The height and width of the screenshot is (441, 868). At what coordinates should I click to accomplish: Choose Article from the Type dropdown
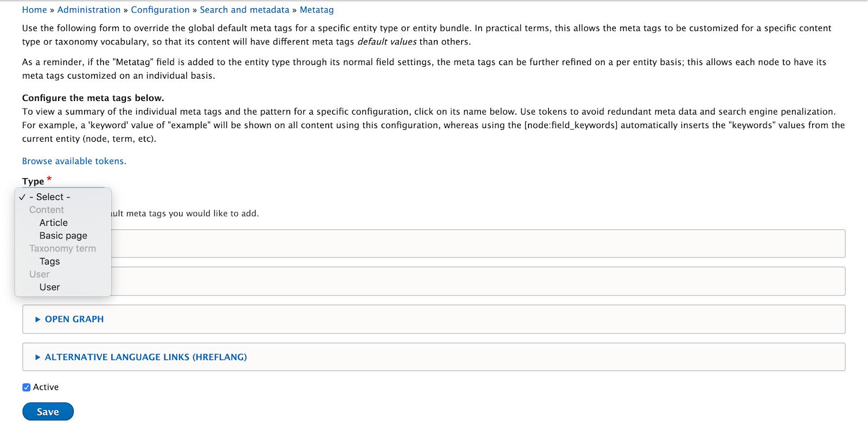coord(53,223)
